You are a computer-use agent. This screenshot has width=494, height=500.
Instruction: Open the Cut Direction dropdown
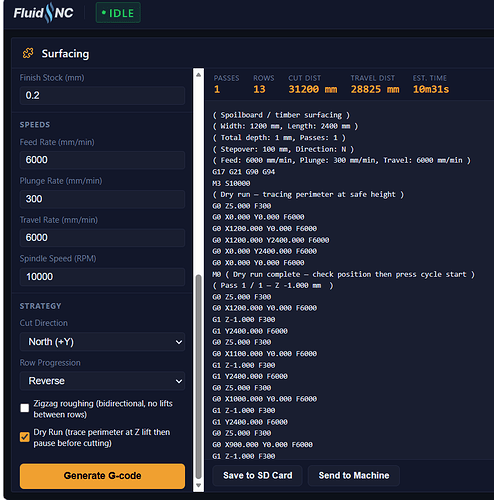102,342
